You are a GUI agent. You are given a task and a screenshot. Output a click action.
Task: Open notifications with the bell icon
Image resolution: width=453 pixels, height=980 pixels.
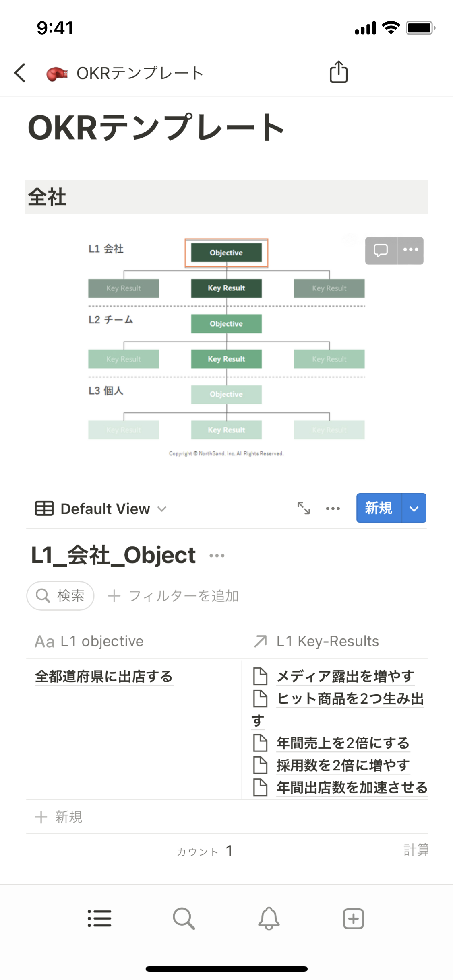(269, 918)
